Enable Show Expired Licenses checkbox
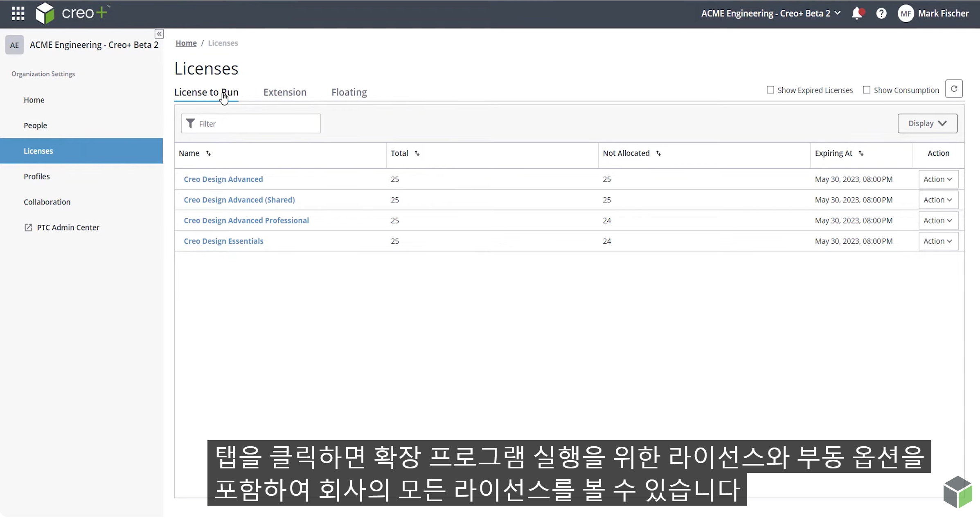 (x=770, y=90)
